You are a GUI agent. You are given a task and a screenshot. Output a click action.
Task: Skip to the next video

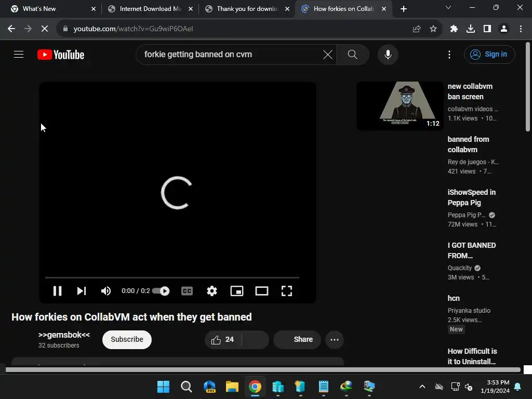tap(82, 291)
